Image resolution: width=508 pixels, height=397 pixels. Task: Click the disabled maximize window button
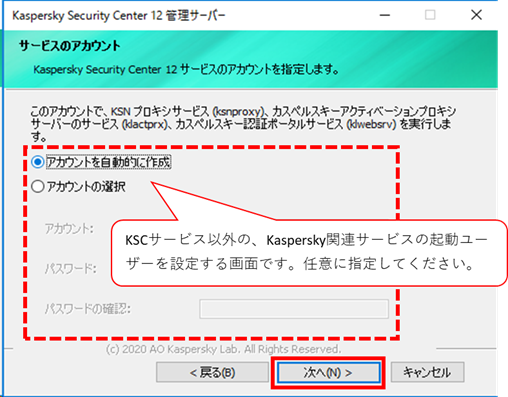click(430, 15)
